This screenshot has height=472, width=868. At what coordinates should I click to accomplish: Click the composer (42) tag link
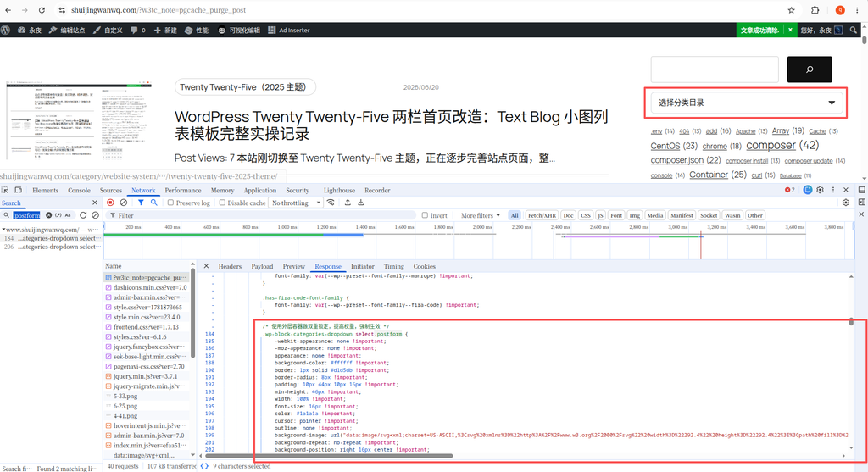(782, 145)
